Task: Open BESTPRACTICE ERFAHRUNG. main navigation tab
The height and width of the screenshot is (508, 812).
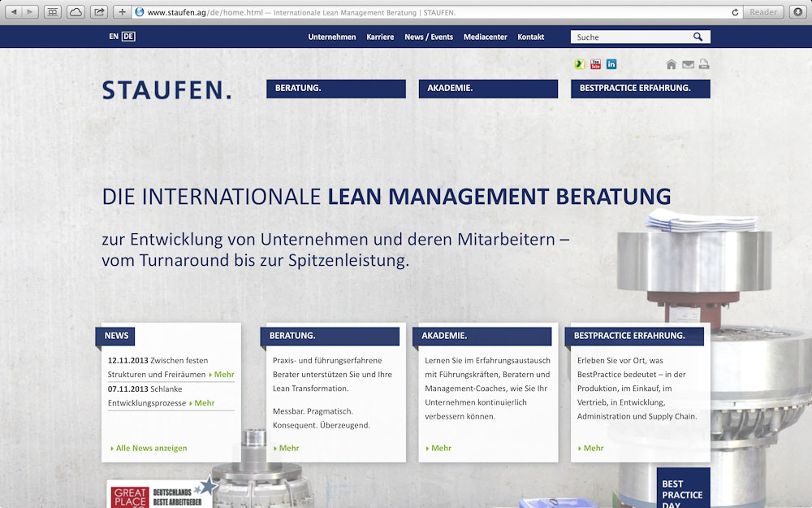Action: pyautogui.click(x=641, y=89)
